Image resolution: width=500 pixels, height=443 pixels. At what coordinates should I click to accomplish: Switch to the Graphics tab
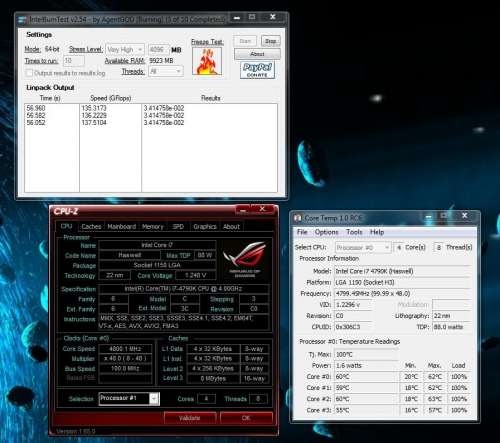tap(205, 227)
